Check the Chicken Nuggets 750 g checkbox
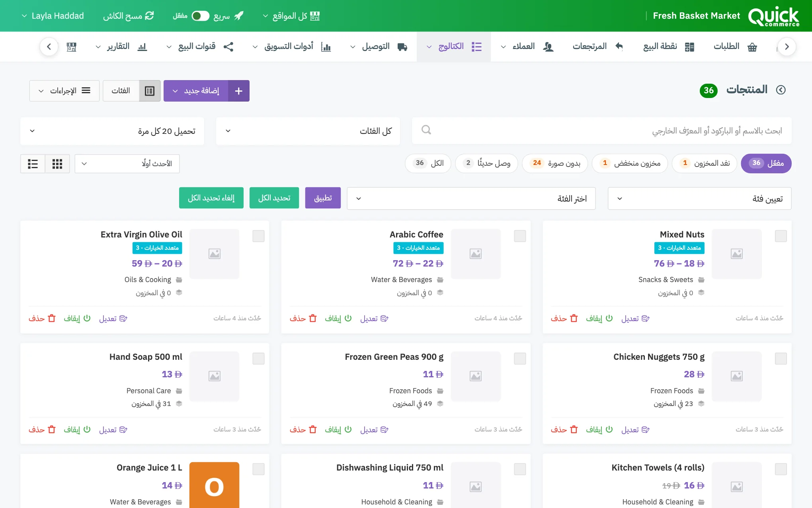The width and height of the screenshot is (812, 508). (781, 359)
